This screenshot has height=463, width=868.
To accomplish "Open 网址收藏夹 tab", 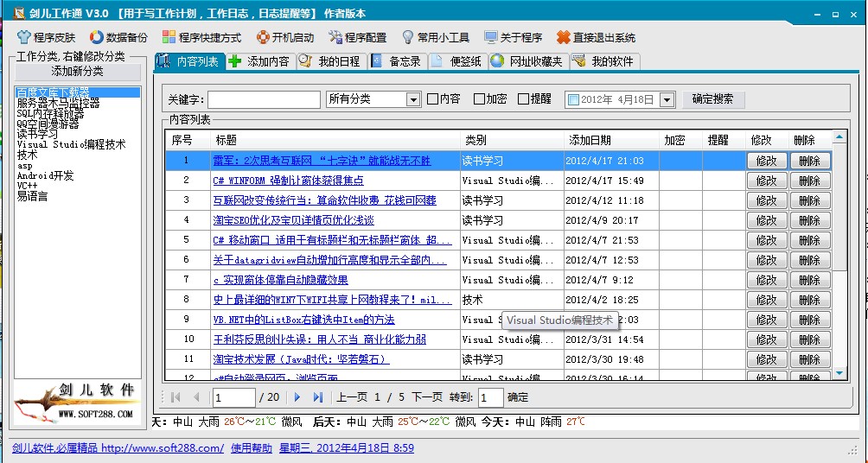I will click(x=528, y=61).
